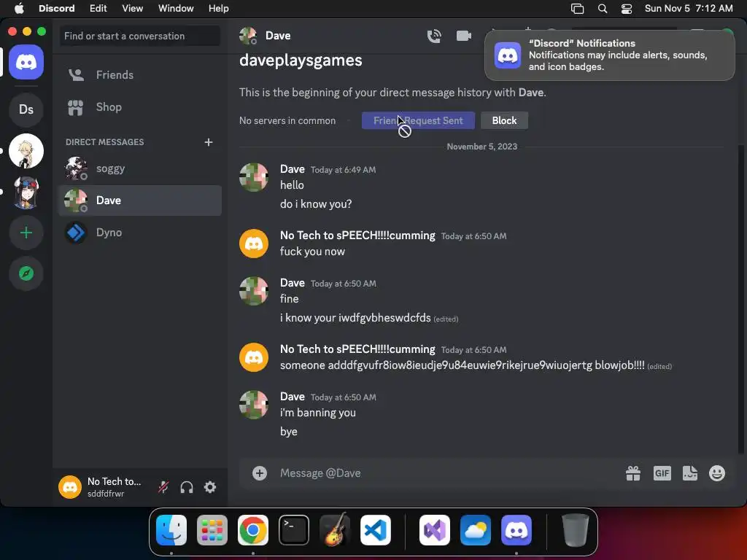747x560 pixels.
Task: Open the emoji picker
Action: pos(717,472)
